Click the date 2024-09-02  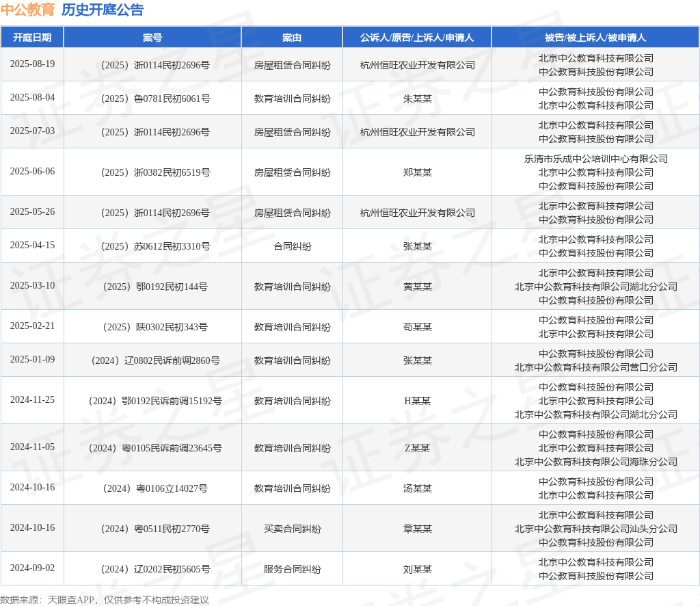pyautogui.click(x=32, y=568)
